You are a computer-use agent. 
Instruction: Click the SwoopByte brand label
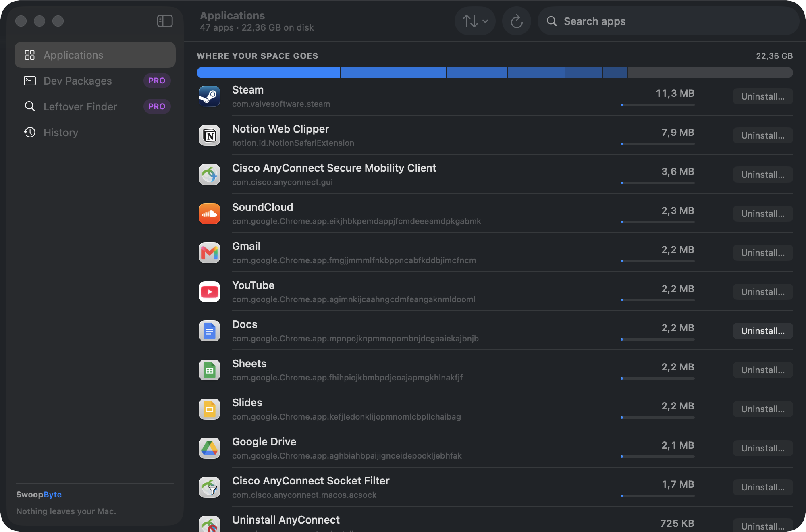click(39, 495)
